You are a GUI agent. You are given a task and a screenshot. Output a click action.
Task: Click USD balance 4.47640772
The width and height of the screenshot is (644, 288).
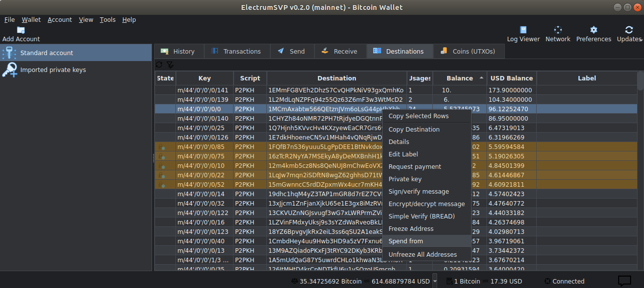click(x=506, y=204)
